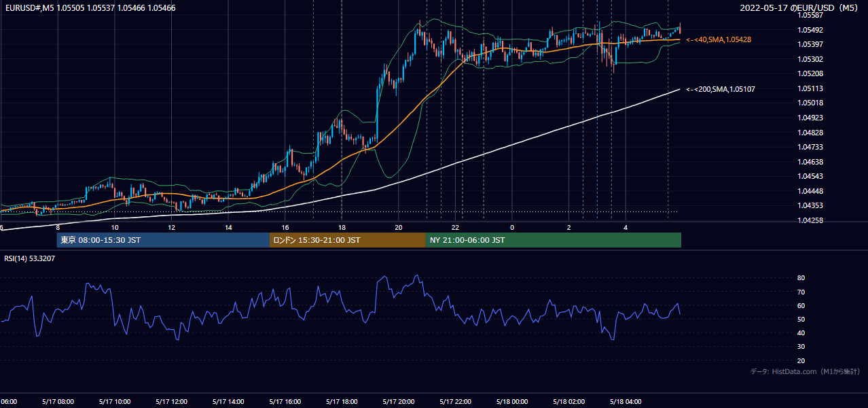Click the NY 21:00-06:00 JST session bar
This screenshot has width=868, height=408.
tap(554, 240)
